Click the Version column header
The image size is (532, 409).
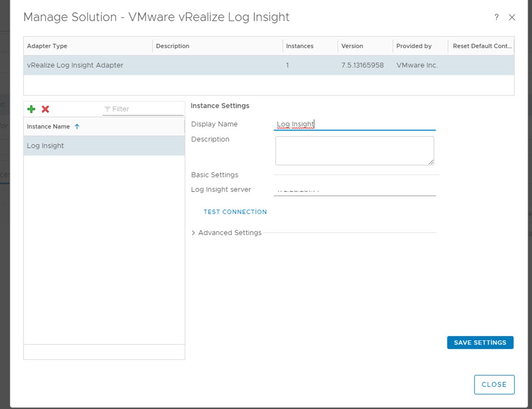click(x=365, y=46)
